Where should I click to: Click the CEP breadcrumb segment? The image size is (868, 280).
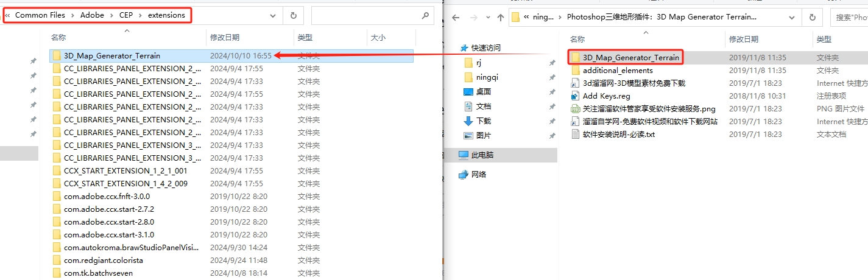pos(126,15)
